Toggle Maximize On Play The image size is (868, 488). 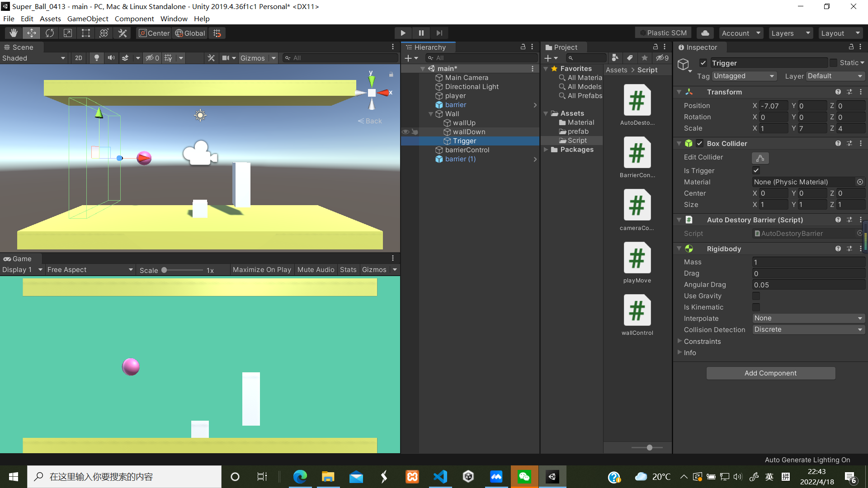tap(262, 270)
